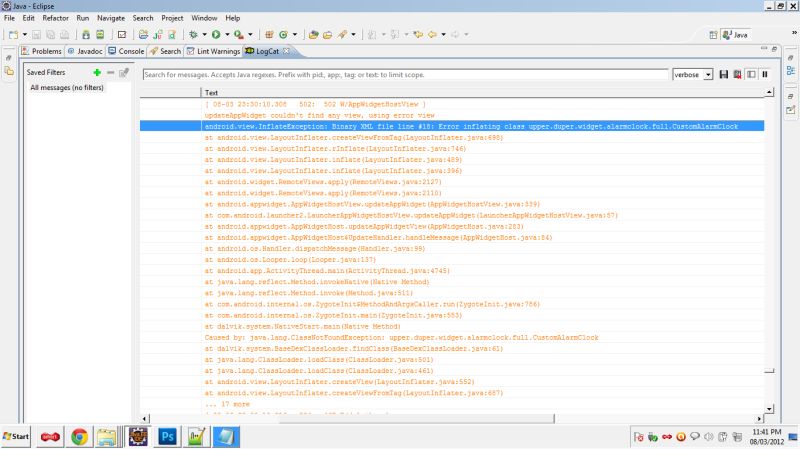Screen dimensions: 800x449
Task: Click the Open Task folder icon
Action: (328, 35)
